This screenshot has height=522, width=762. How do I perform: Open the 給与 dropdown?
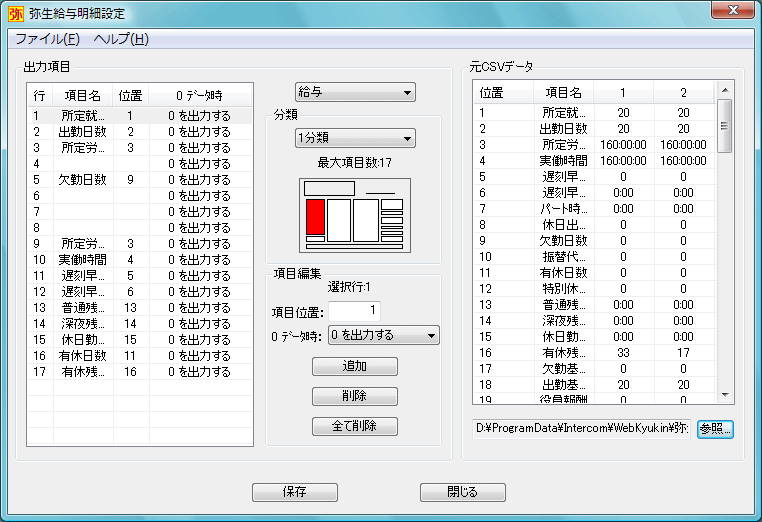pos(355,92)
